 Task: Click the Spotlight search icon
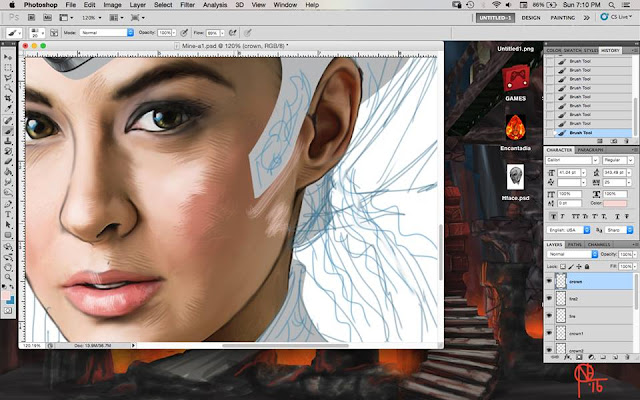coord(611,5)
